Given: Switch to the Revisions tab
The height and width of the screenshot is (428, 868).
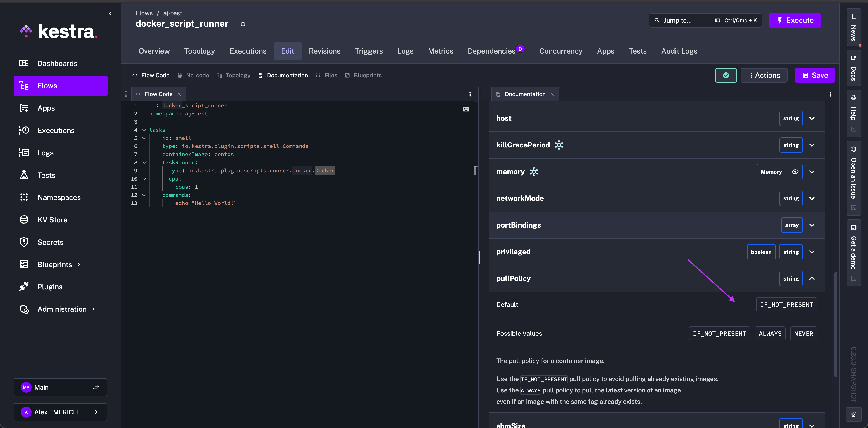Looking at the screenshot, I should [324, 51].
